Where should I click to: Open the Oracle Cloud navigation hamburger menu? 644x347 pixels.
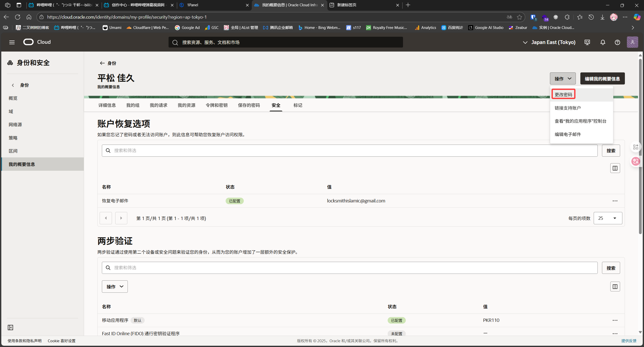(12, 42)
